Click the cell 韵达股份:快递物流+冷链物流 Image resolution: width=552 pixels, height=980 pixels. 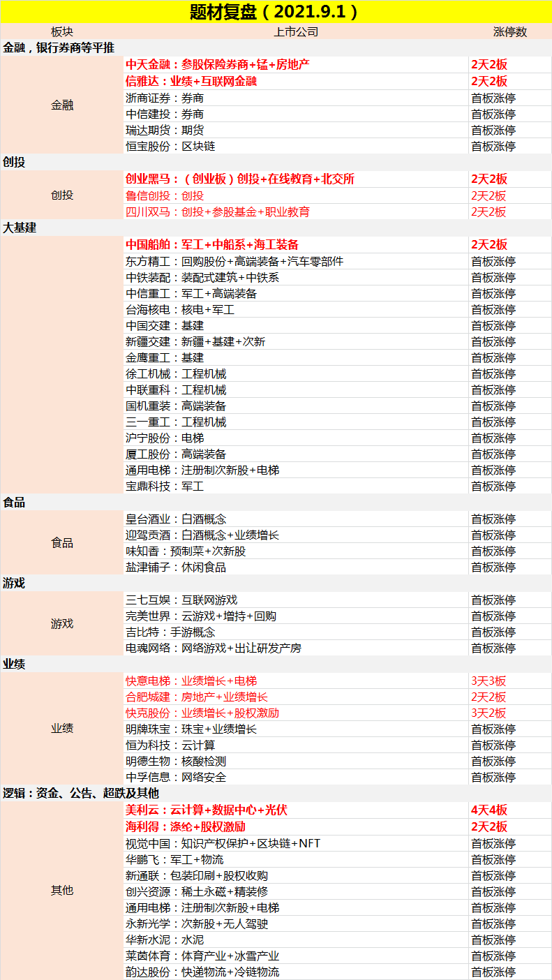pos(296,972)
